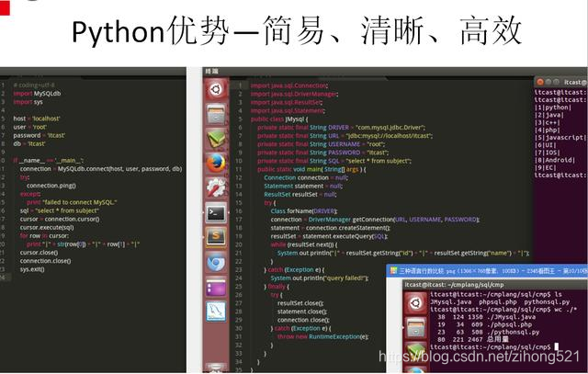Click the password 'itcast' Python line
Image resolution: width=588 pixels, height=374 pixels.
pyautogui.click(x=39, y=135)
